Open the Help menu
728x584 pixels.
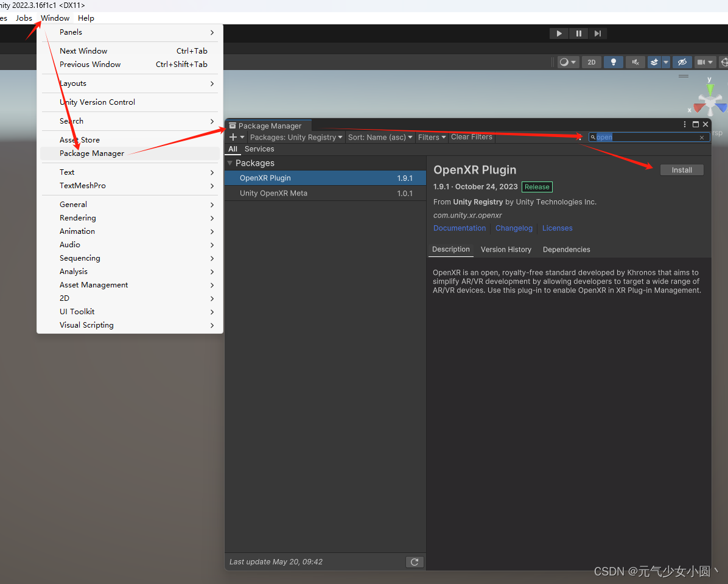pos(86,18)
